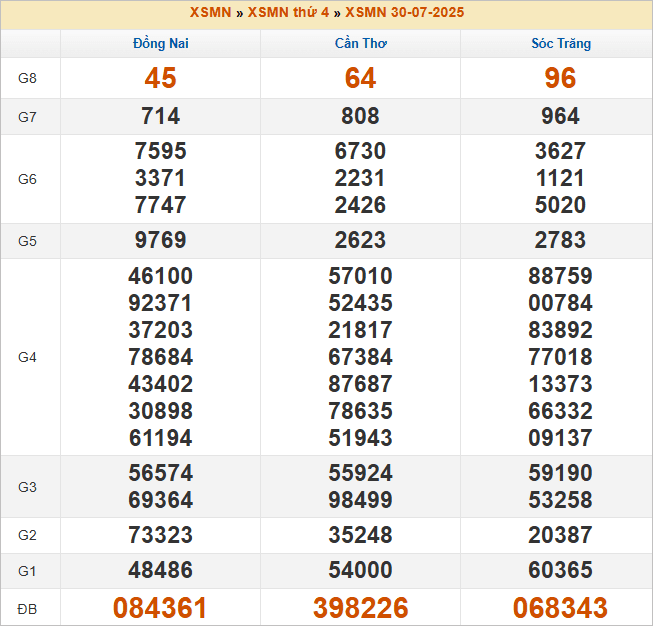Click G4 number 78635
Screen dimensions: 653x626
361,411
